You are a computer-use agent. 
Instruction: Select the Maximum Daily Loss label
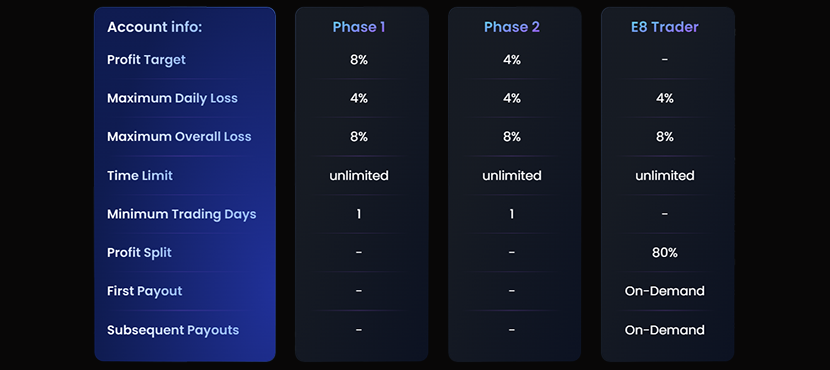pos(173,98)
